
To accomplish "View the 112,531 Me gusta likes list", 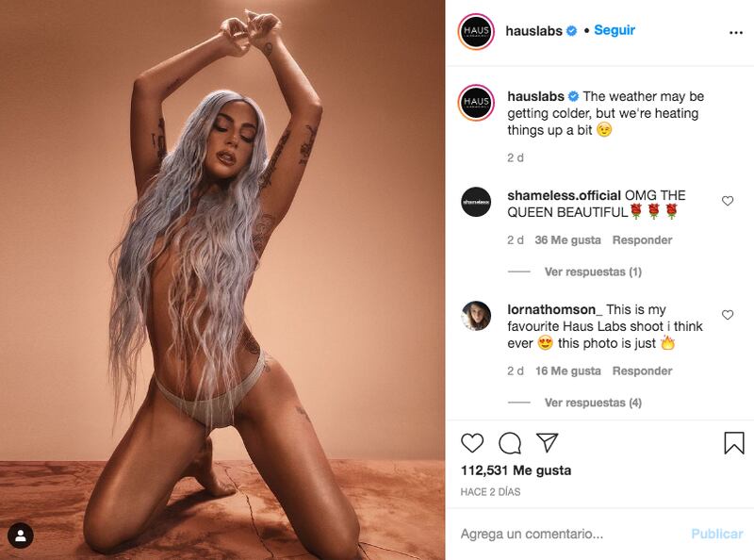I will coord(516,470).
